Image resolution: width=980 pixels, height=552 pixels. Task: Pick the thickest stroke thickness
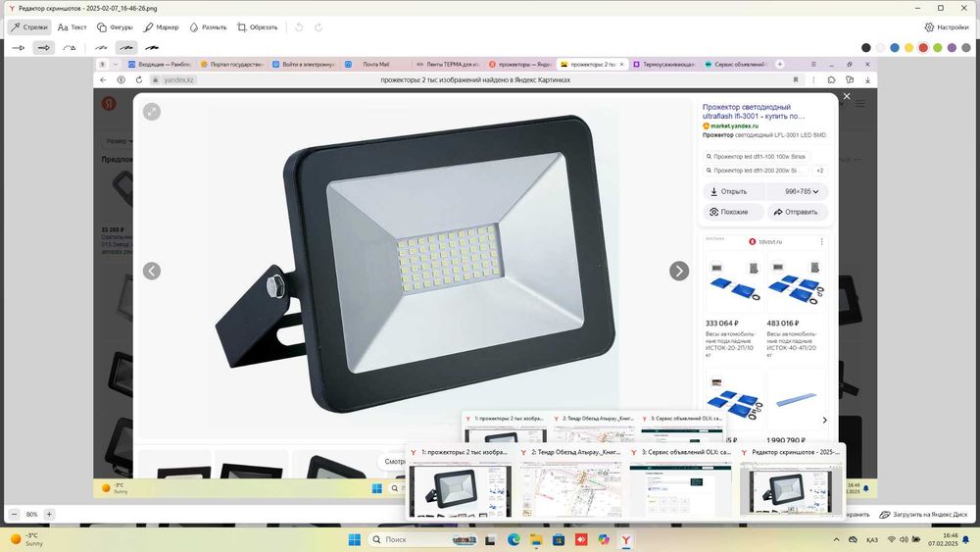coord(152,47)
